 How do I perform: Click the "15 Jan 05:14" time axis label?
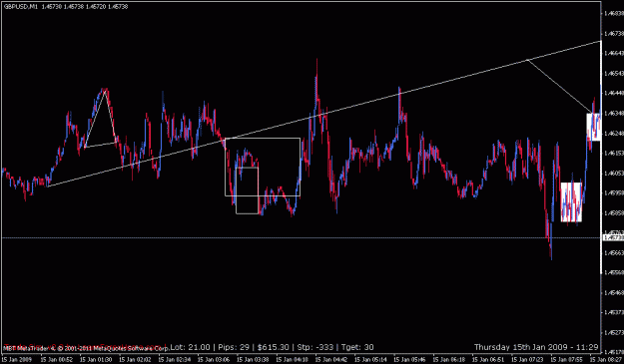(x=370, y=360)
